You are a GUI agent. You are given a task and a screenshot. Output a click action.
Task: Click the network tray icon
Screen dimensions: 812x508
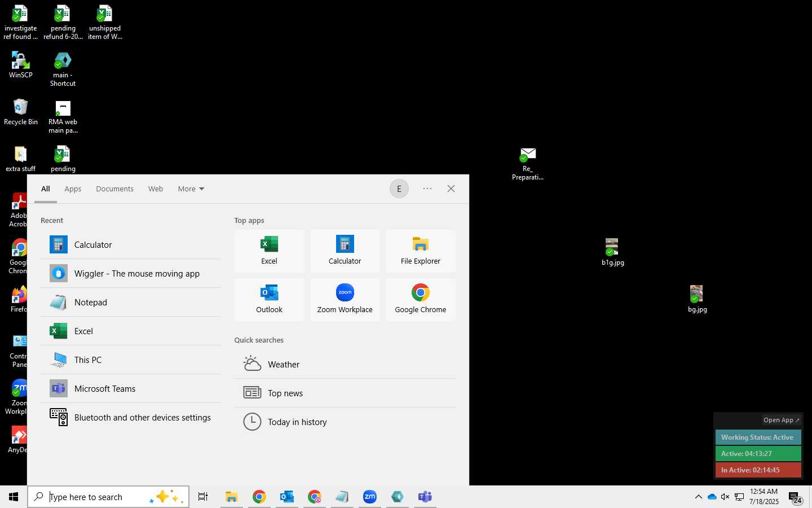click(739, 497)
